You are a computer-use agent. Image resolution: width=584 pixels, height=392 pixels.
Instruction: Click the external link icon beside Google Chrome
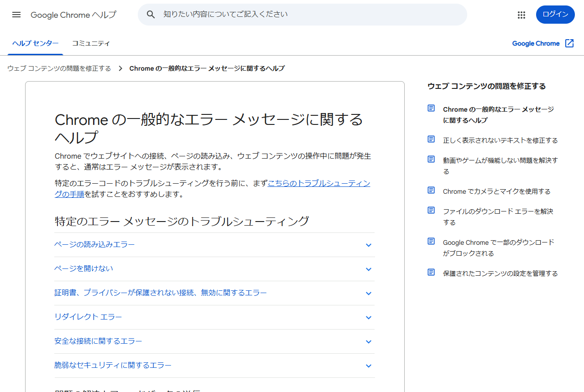click(569, 43)
